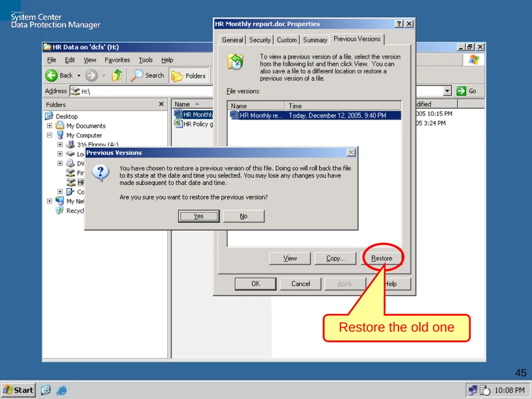Click No in the Previous Versions dialog

click(244, 216)
